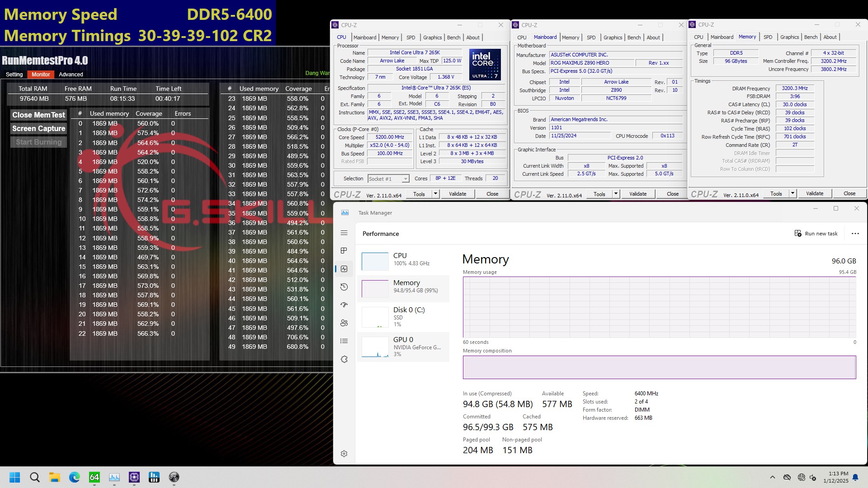Click the Screen Capture icon button
The width and height of the screenshot is (868, 488).
click(38, 127)
